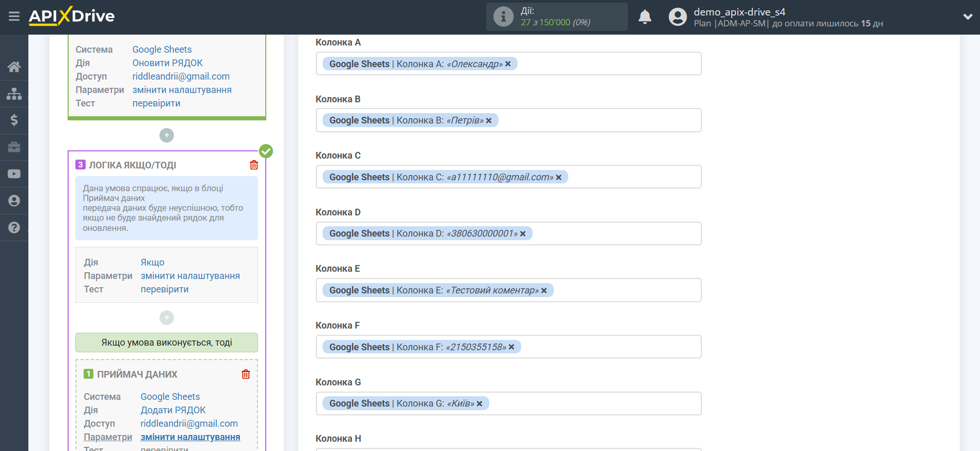Screen dimensions: 980x451
Task: Open the Google Sheets link in ПРИЙМАЧ ДАНИХ
Action: (x=170, y=397)
